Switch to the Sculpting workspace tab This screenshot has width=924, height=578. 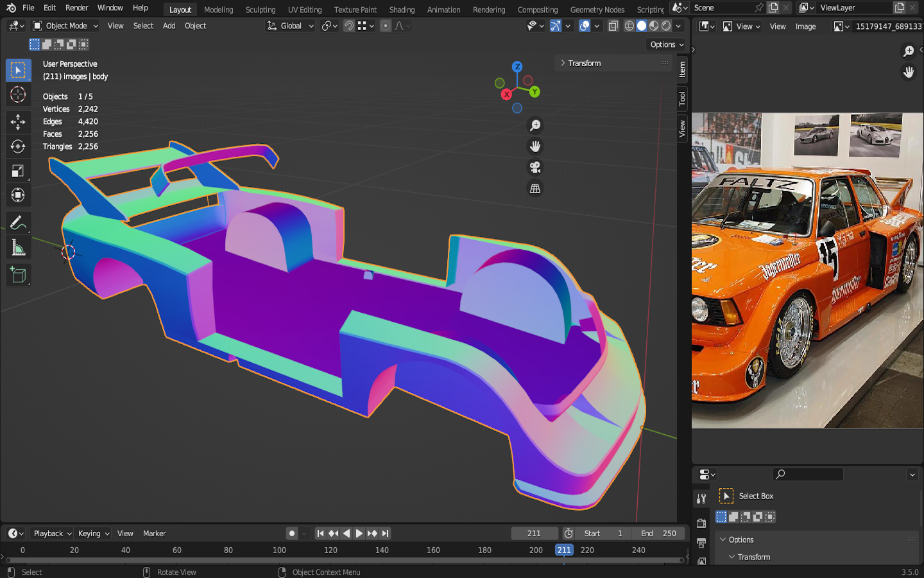tap(260, 10)
